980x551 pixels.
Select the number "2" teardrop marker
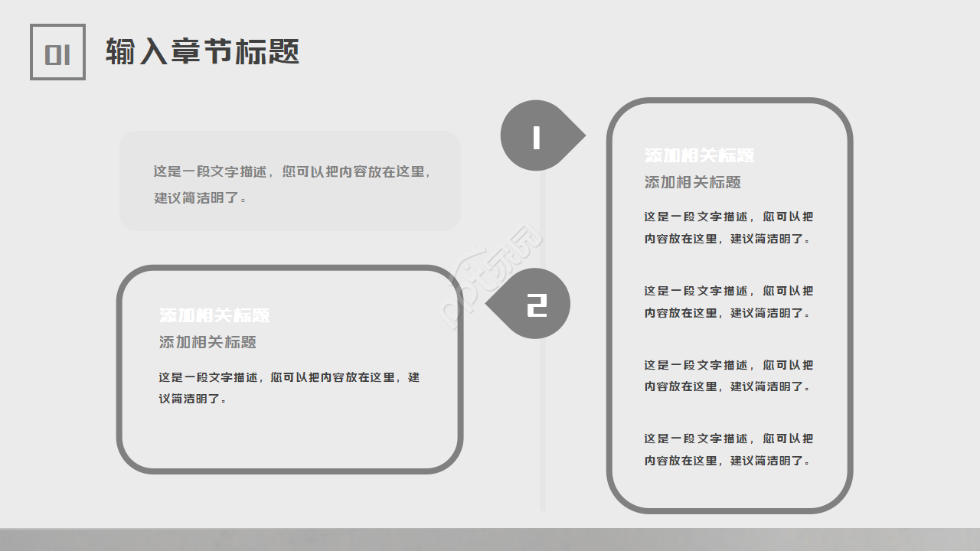[537, 303]
